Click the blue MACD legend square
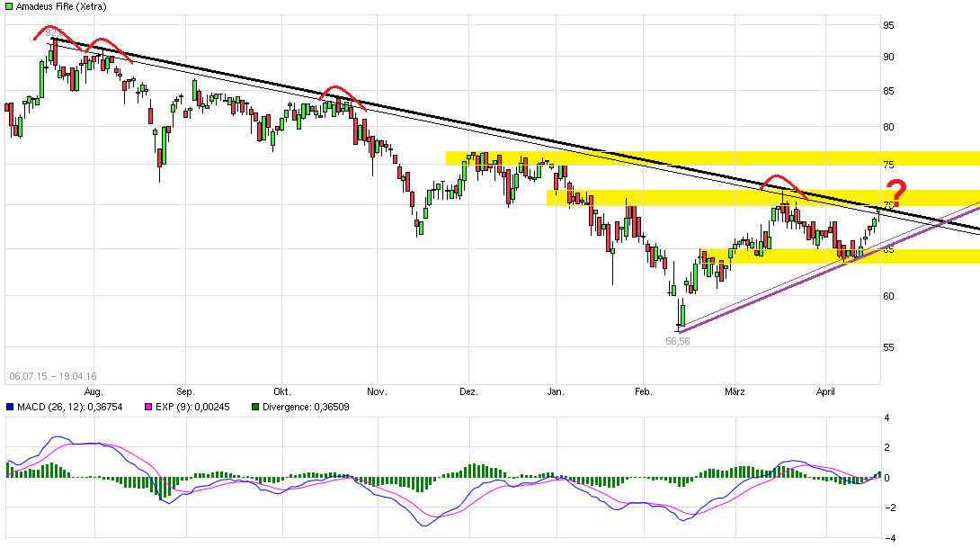 click(x=10, y=407)
